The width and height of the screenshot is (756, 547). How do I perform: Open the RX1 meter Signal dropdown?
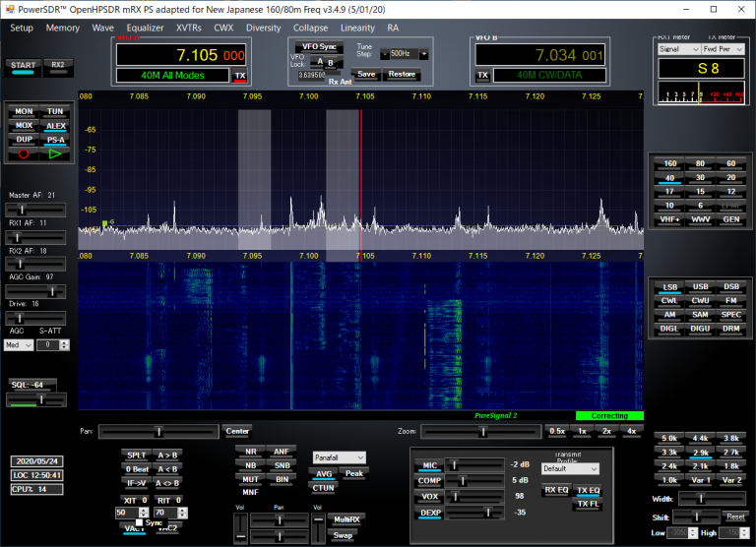(x=677, y=48)
